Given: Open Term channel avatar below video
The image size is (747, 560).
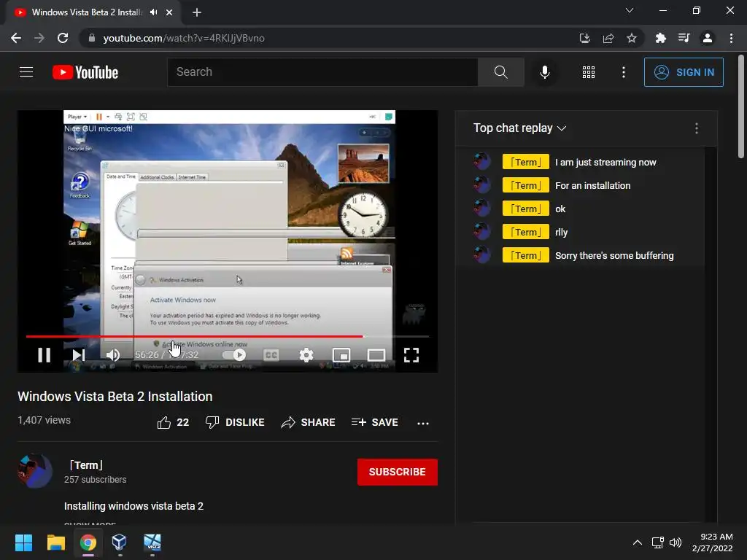Looking at the screenshot, I should point(35,472).
